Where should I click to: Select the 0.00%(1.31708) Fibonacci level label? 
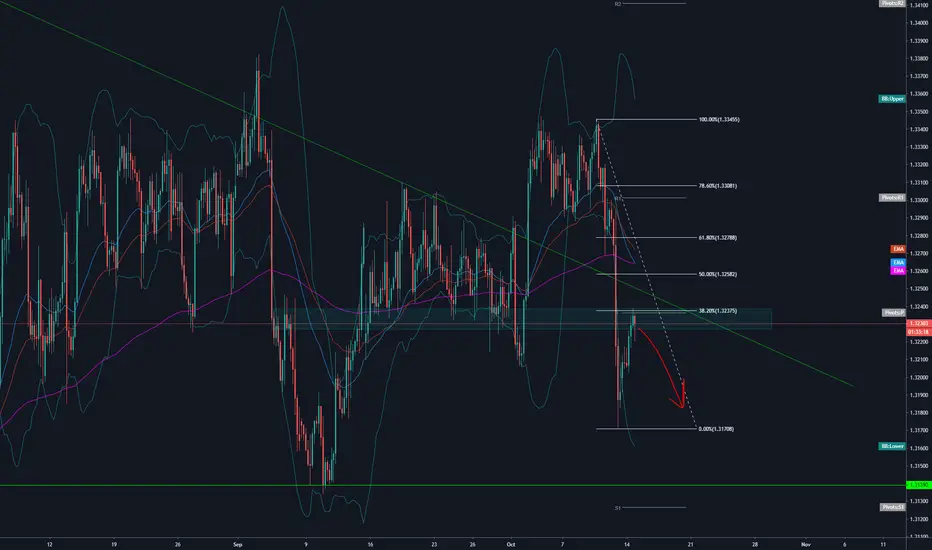(x=716, y=429)
